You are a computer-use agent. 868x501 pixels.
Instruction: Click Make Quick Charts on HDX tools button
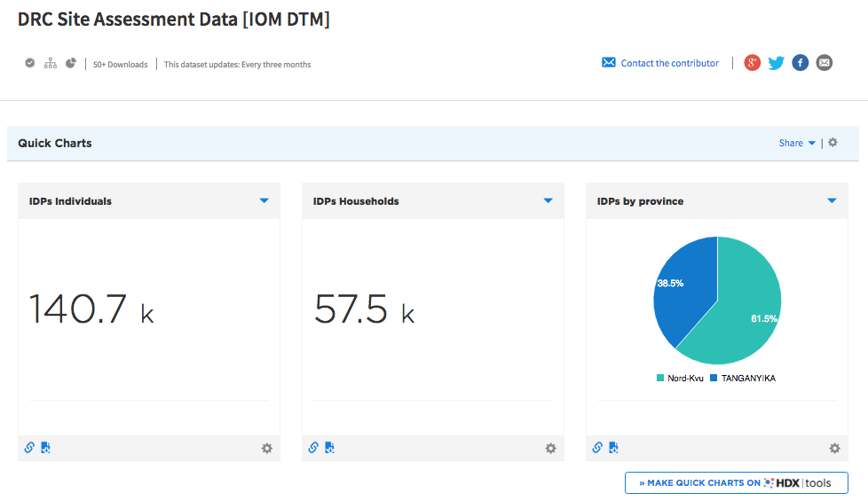pos(736,483)
